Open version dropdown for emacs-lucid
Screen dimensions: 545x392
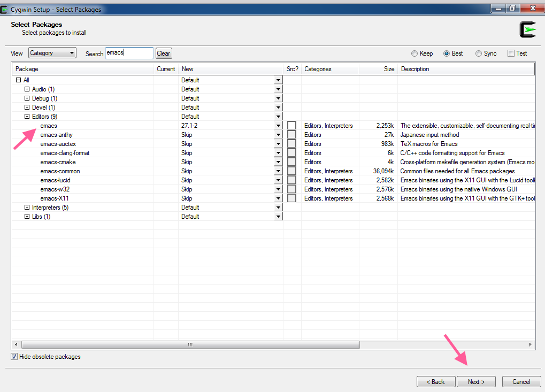click(278, 180)
